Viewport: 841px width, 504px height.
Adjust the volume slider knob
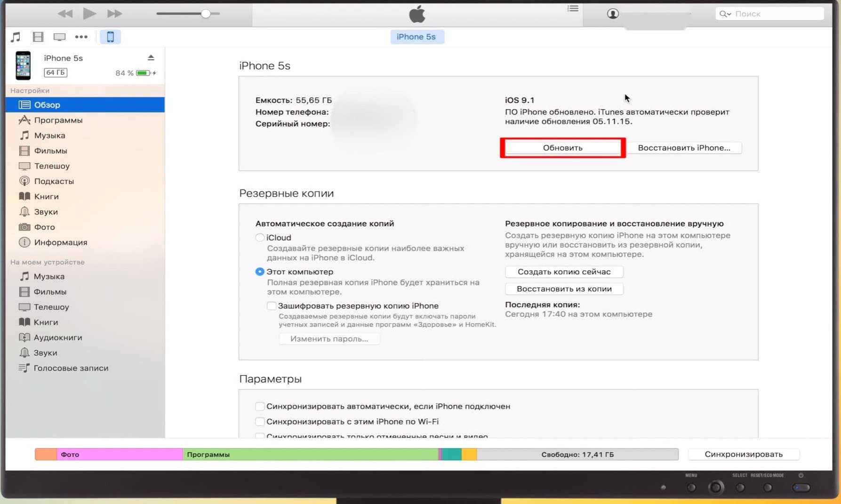point(206,14)
